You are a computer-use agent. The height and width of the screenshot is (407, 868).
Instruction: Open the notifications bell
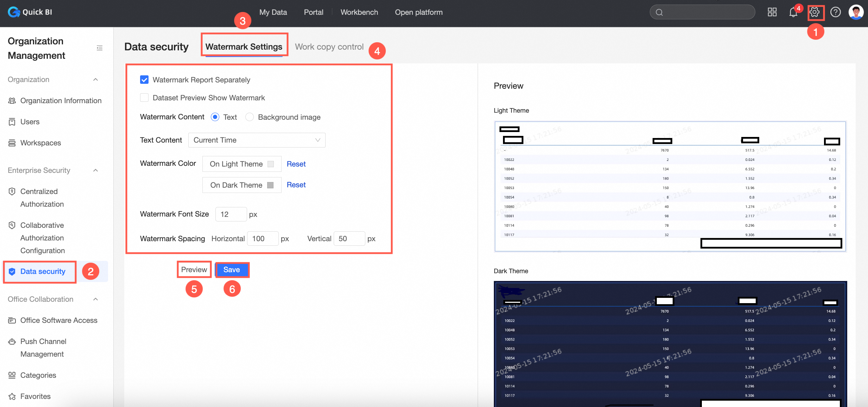[793, 12]
